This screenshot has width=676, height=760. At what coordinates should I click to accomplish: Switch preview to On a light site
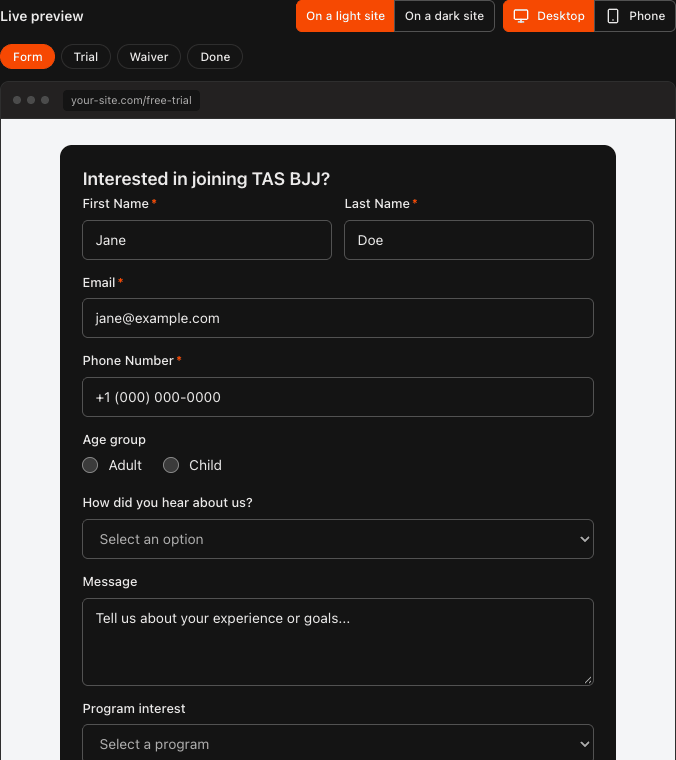tap(346, 16)
